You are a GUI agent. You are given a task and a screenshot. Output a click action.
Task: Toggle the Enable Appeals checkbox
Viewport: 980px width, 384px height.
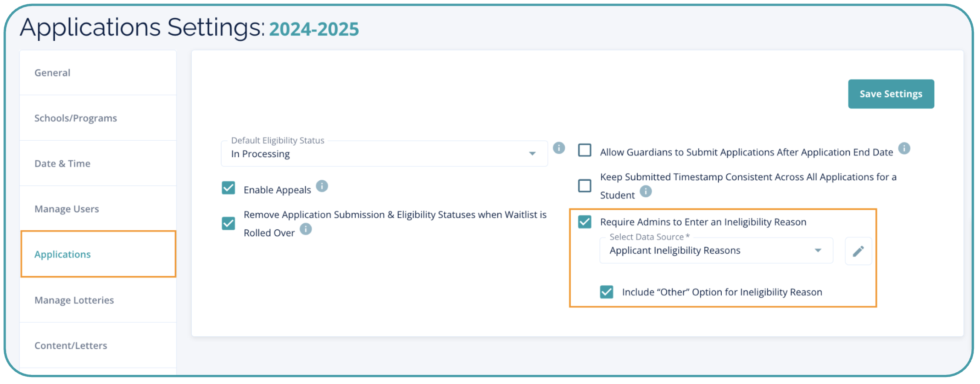coord(228,188)
